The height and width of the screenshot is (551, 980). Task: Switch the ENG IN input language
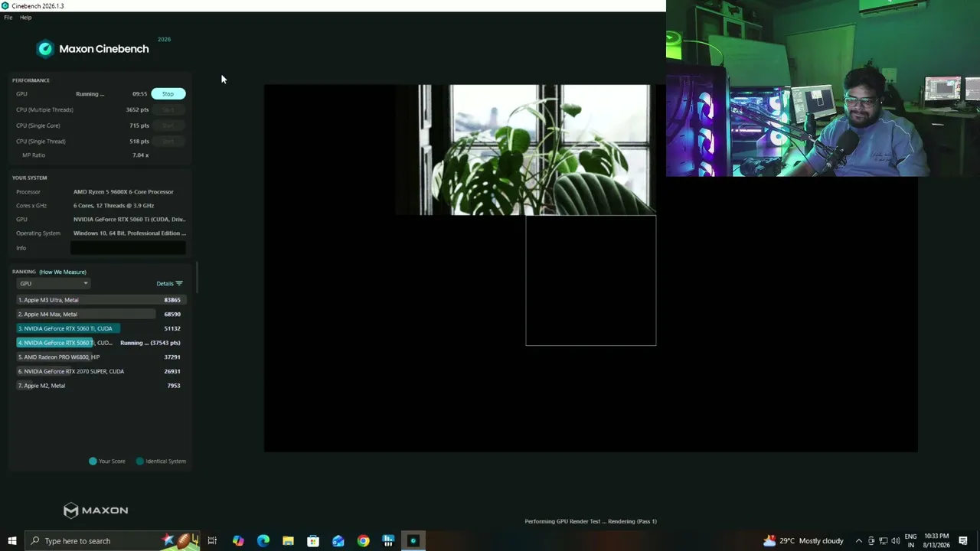pos(910,541)
